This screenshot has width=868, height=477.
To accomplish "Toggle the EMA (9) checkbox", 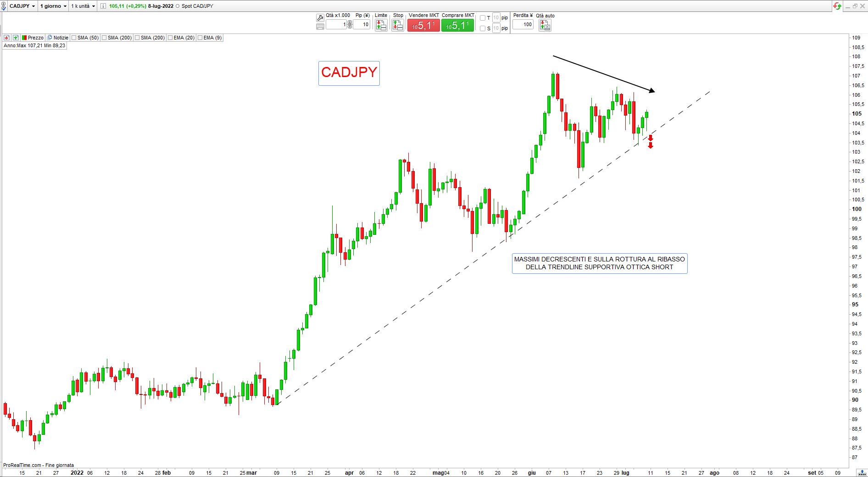I will tap(200, 38).
